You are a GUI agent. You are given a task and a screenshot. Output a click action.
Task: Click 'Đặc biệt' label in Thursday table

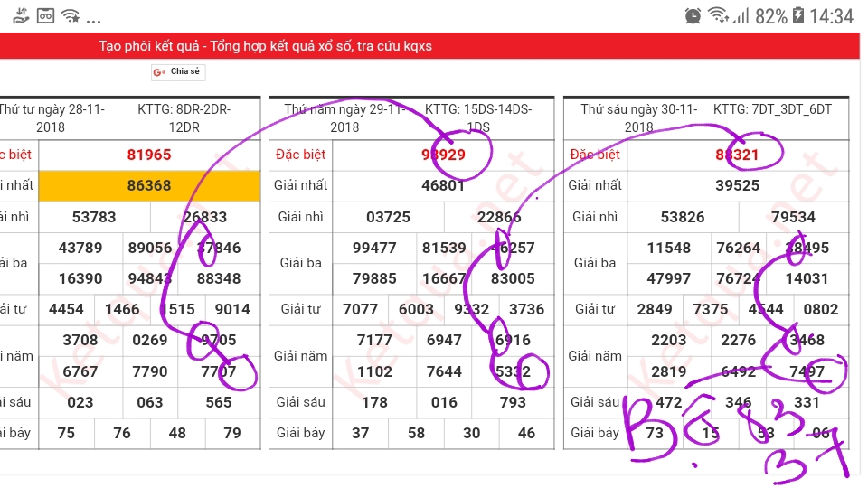[300, 155]
